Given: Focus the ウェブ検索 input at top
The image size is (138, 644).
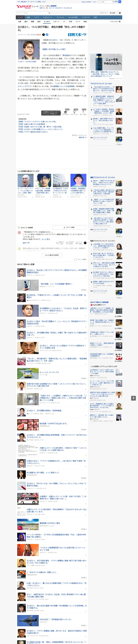Looking at the screenshot, I should pos(104,2).
